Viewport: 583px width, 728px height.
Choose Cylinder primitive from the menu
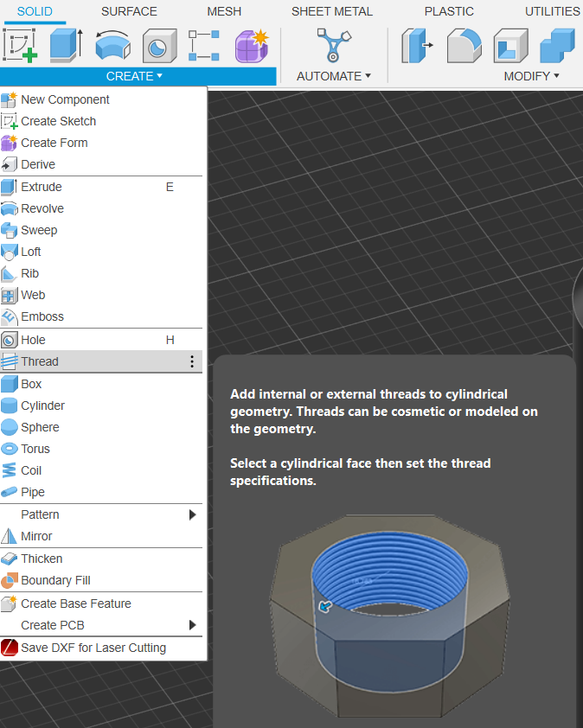pyautogui.click(x=101, y=406)
